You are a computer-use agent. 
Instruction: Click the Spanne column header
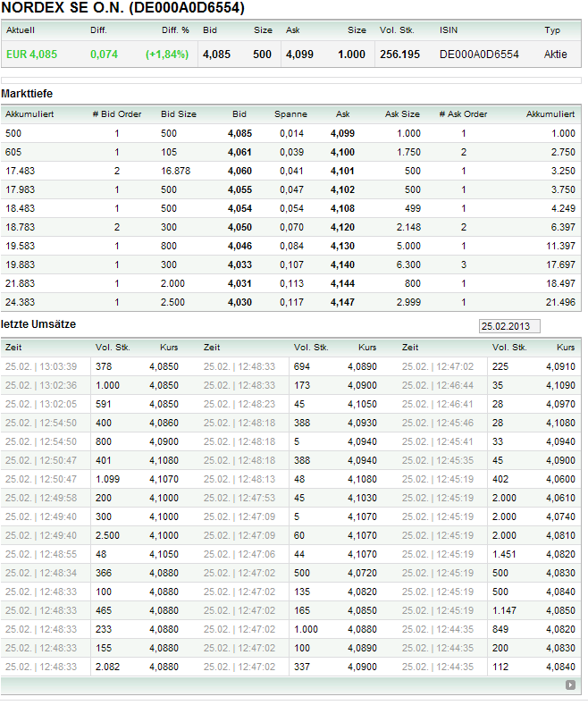tap(290, 114)
